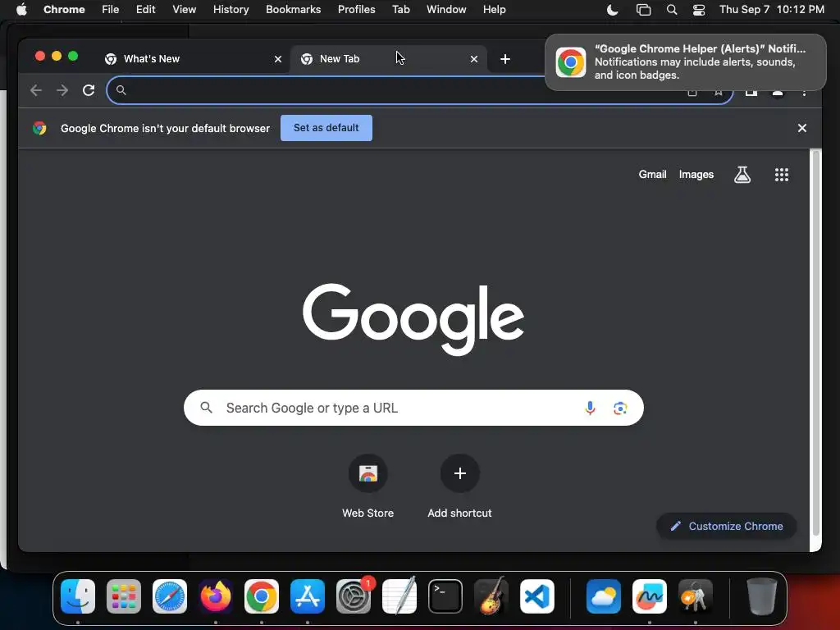This screenshot has width=840, height=630.
Task: Open App Store from the Dock
Action: point(308,596)
